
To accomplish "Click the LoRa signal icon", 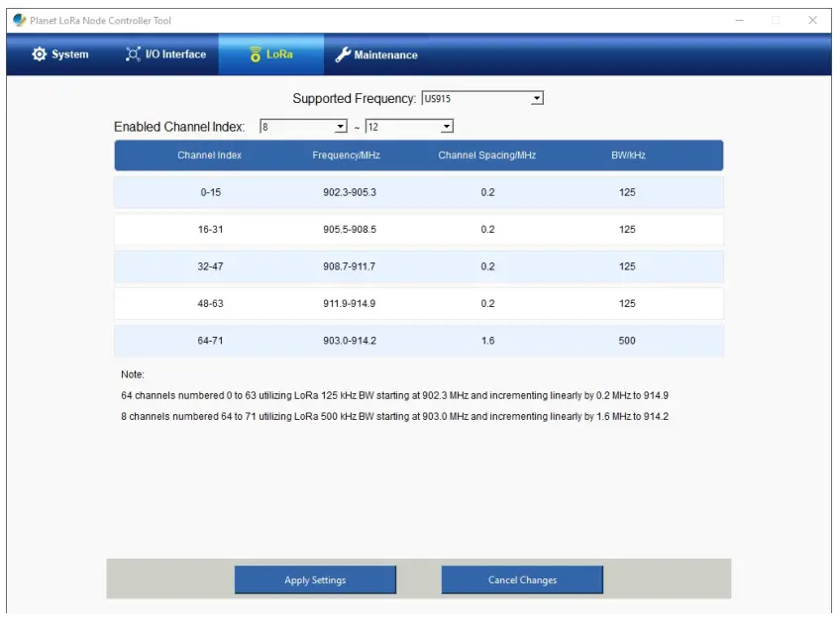I will (256, 54).
